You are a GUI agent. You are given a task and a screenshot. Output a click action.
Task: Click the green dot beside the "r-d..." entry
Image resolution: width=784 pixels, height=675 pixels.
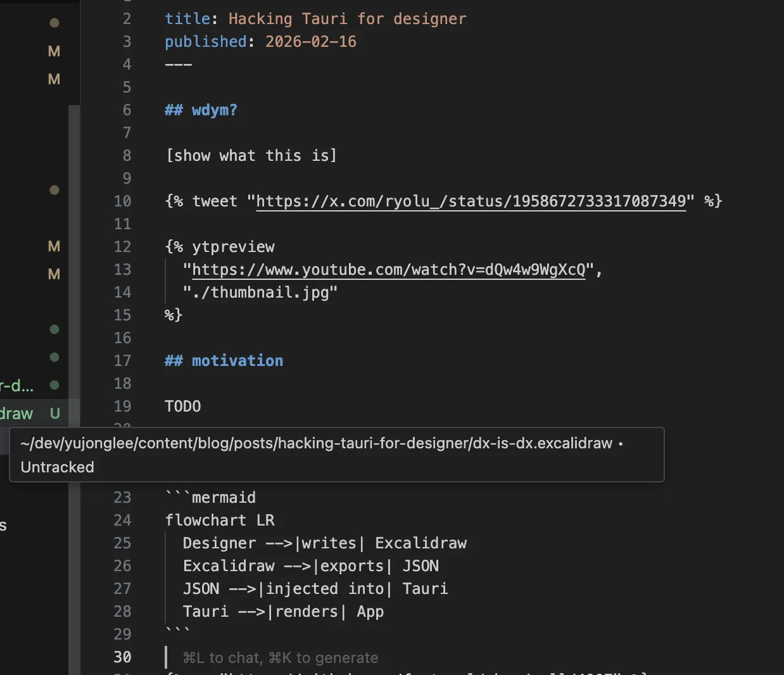coord(54,385)
